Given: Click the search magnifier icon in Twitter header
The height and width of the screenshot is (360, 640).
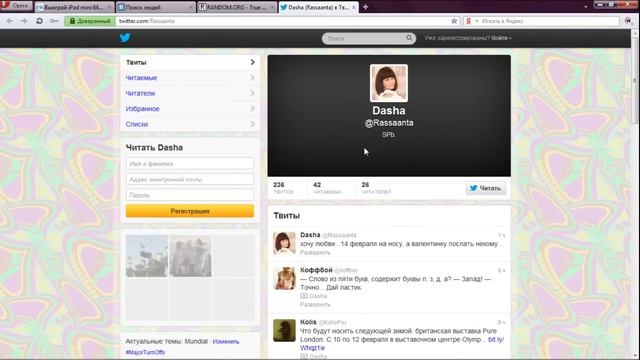Looking at the screenshot, I should 409,38.
